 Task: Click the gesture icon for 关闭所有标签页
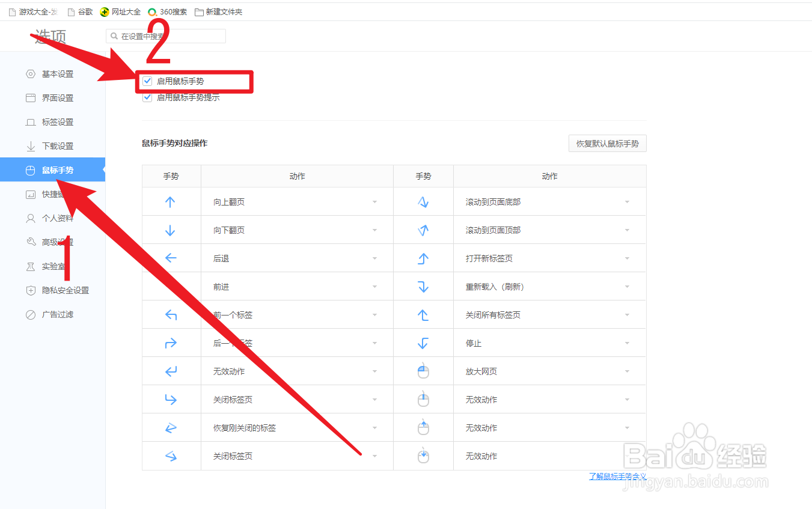(423, 315)
